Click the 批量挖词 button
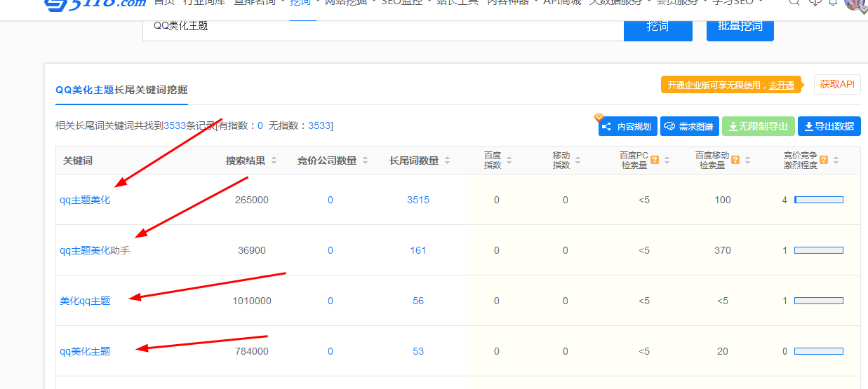The width and height of the screenshot is (868, 389). [x=740, y=27]
